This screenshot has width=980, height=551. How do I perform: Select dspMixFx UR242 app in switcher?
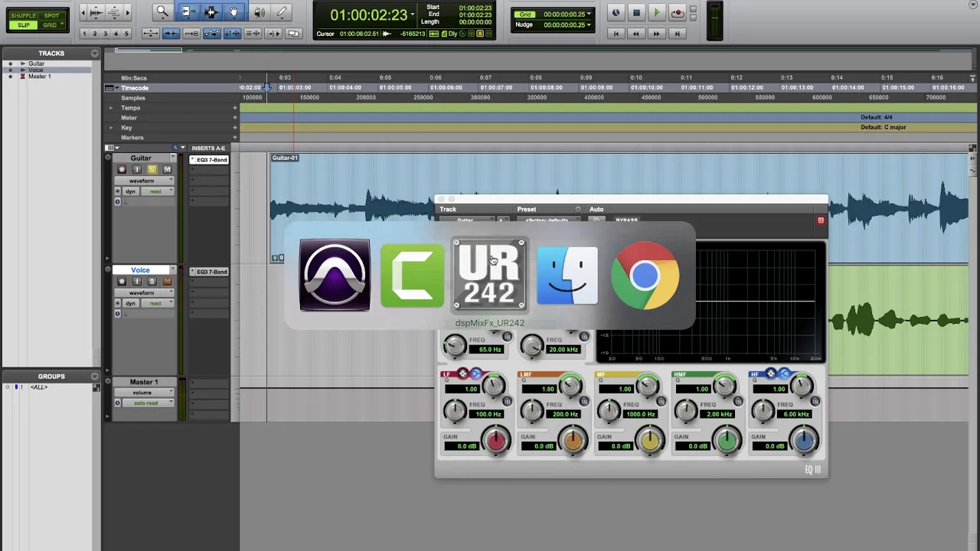point(489,275)
